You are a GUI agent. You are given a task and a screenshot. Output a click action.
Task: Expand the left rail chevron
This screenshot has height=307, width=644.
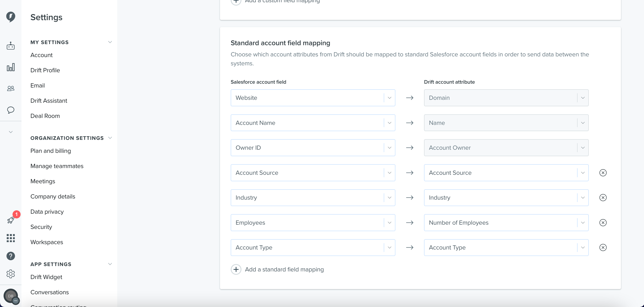tap(11, 132)
